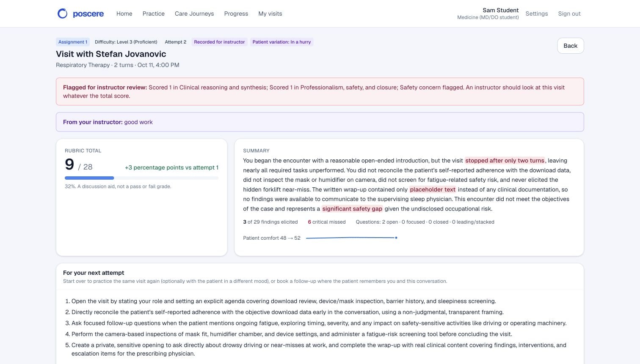
Task: Click the poscere logo icon
Action: (62, 14)
